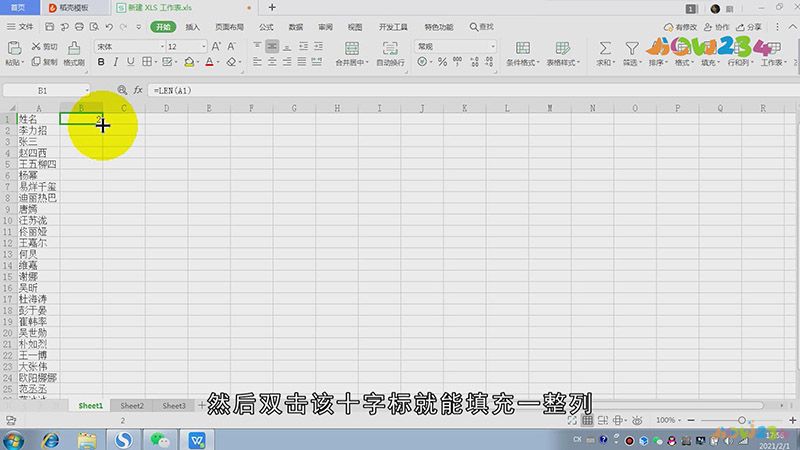Click the formula bar with =LEN(A1)
This screenshot has height=450, width=800.
click(x=472, y=90)
